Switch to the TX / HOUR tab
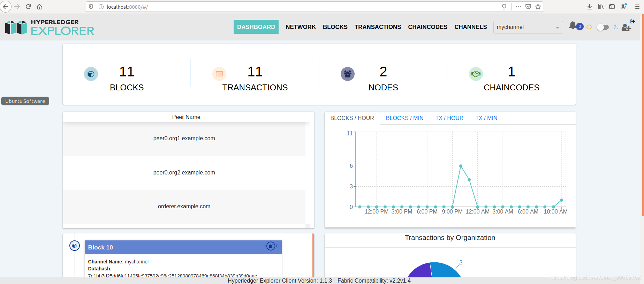The image size is (644, 284). click(449, 118)
